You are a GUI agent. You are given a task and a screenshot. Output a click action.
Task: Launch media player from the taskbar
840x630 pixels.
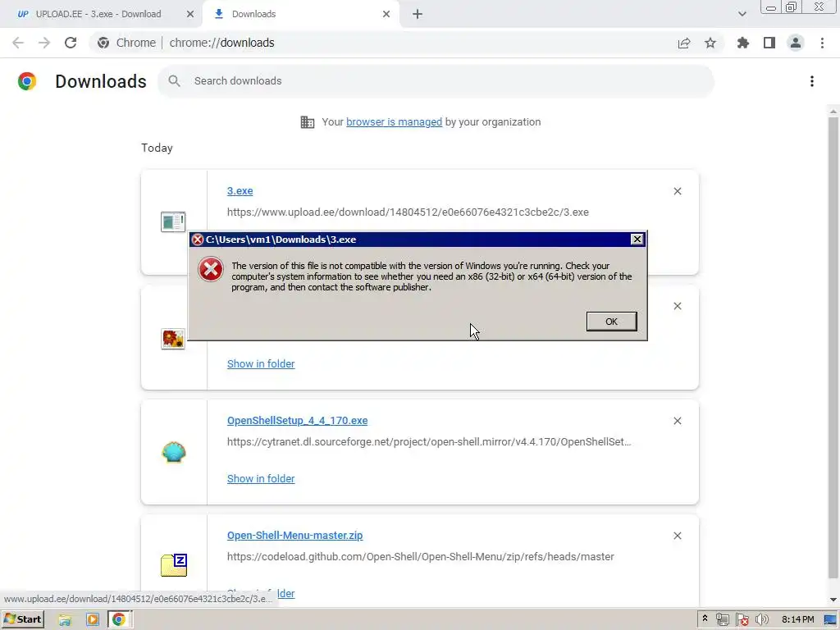tap(92, 619)
